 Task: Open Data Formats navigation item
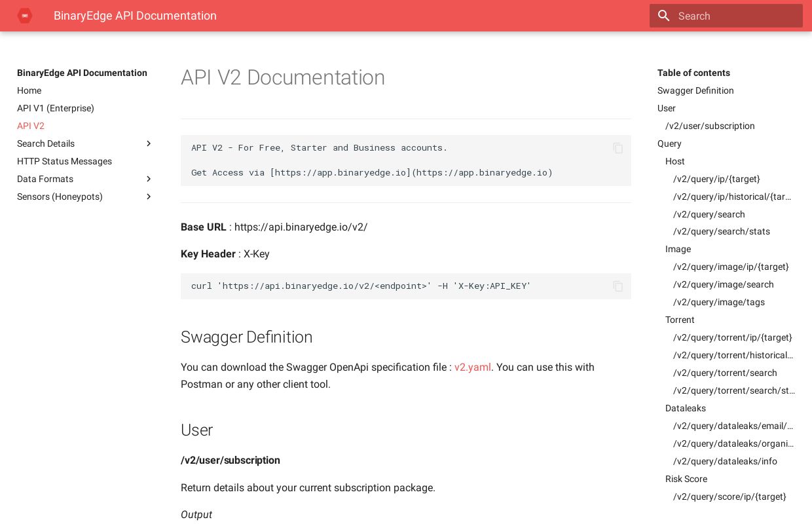click(x=45, y=179)
